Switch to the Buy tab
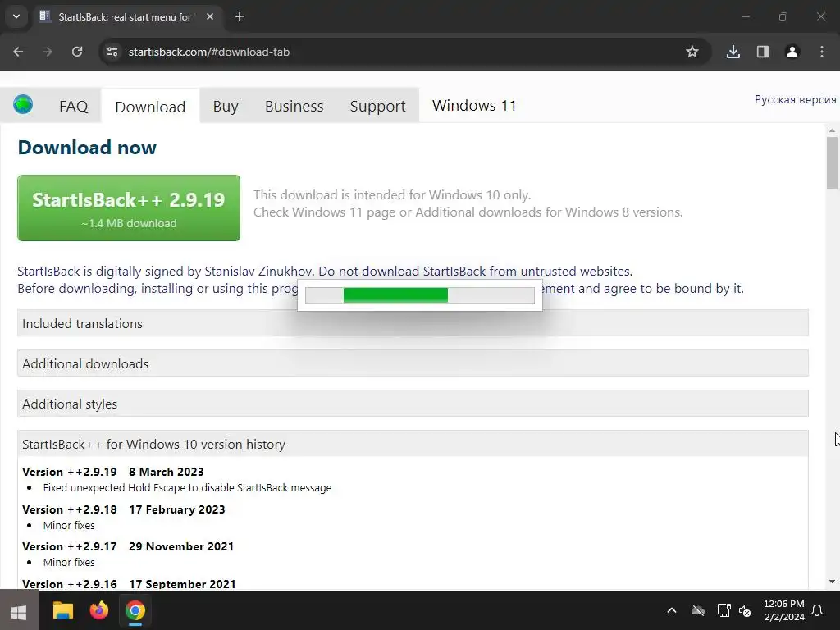 click(226, 106)
